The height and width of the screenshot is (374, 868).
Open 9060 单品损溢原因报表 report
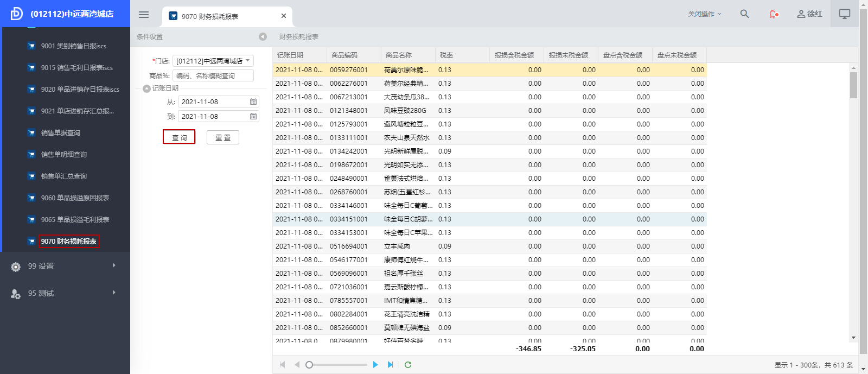(x=75, y=198)
